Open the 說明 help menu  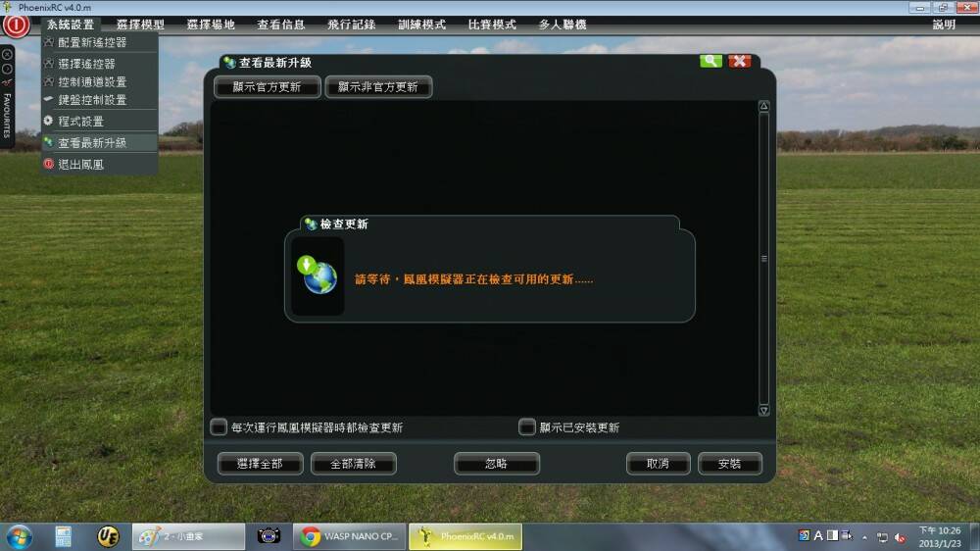944,25
